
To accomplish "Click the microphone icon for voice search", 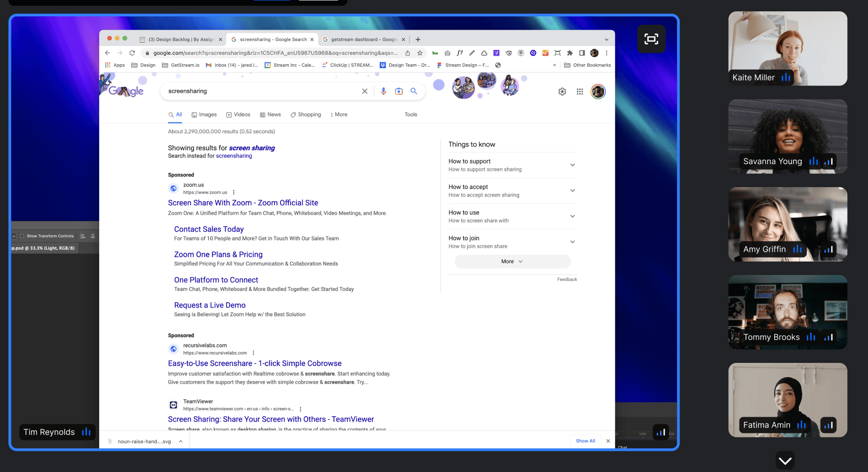I will pos(384,91).
